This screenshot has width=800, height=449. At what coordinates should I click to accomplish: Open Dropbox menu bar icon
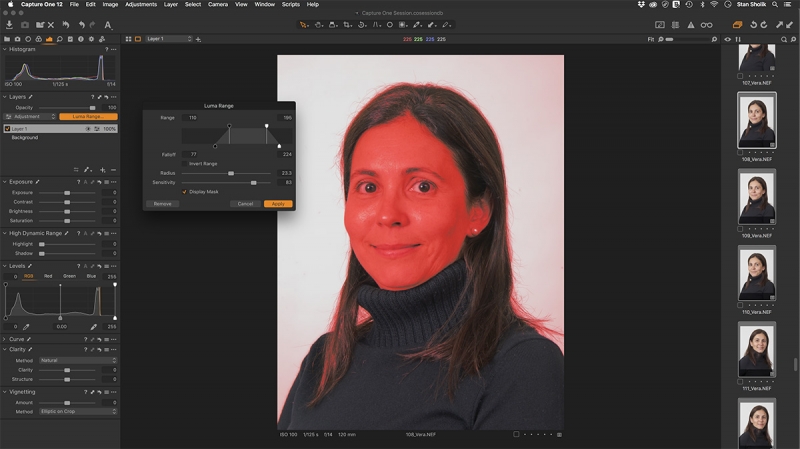(x=641, y=4)
